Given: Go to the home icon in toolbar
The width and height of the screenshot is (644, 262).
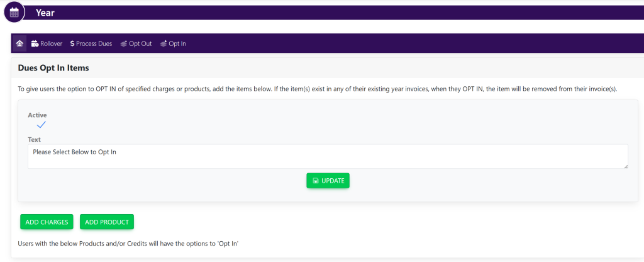Looking at the screenshot, I should 19,43.
